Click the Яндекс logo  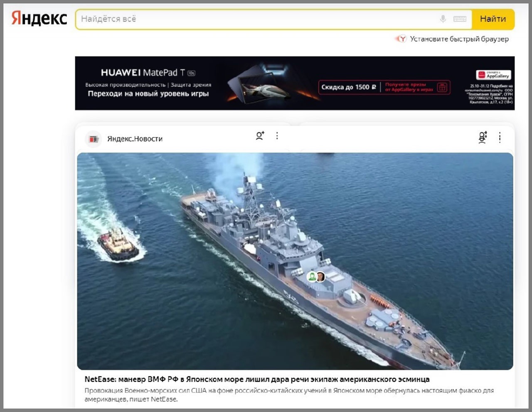pyautogui.click(x=39, y=19)
